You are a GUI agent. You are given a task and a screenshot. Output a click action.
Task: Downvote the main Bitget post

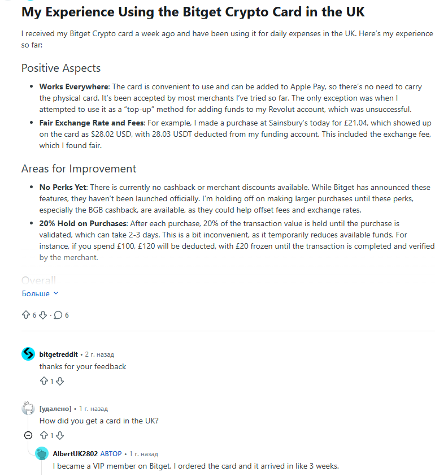point(43,315)
